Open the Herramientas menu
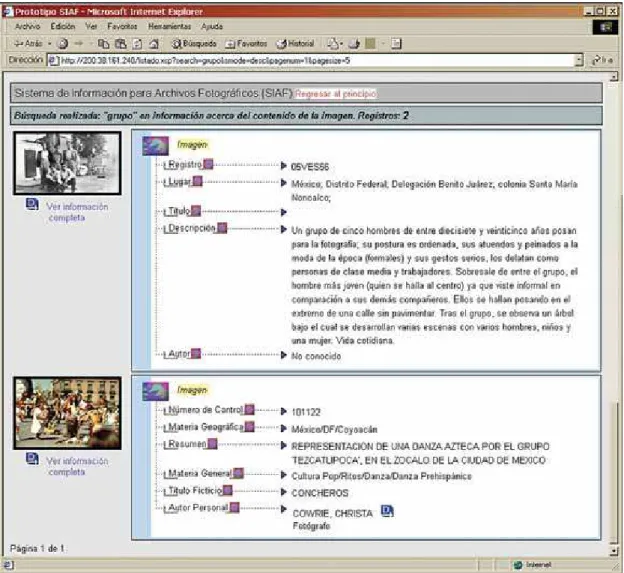Screen dimensions: 624x573 click(170, 27)
